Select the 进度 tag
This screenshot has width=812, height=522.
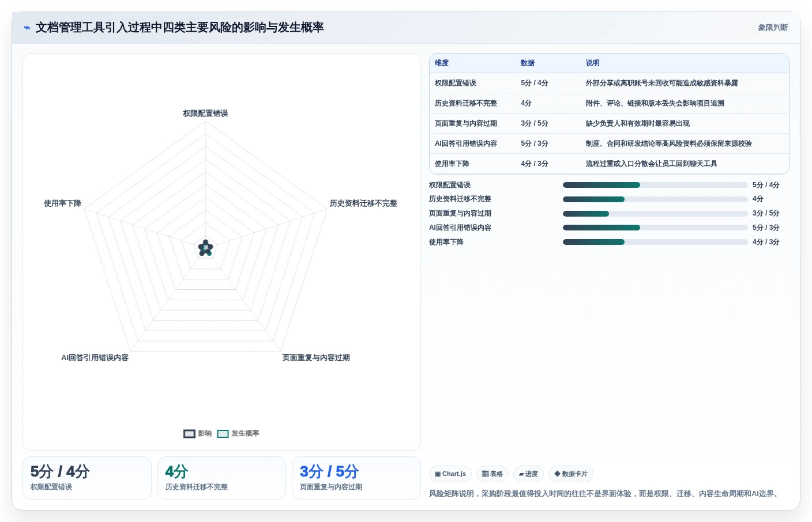pyautogui.click(x=528, y=474)
